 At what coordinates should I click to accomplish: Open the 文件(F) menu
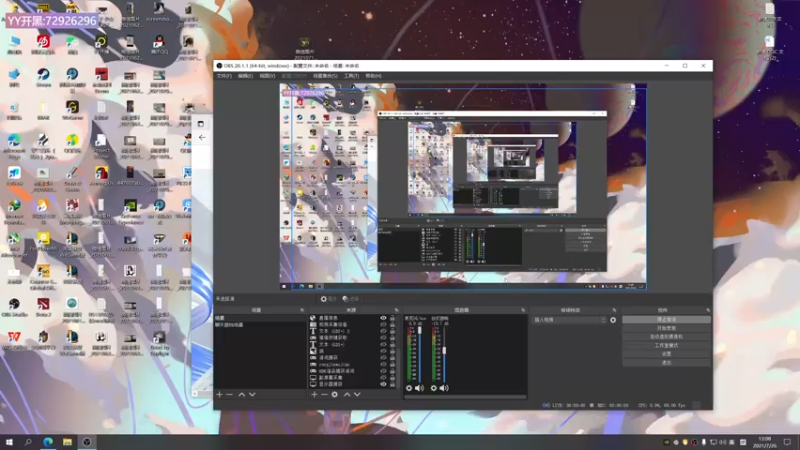pyautogui.click(x=224, y=76)
